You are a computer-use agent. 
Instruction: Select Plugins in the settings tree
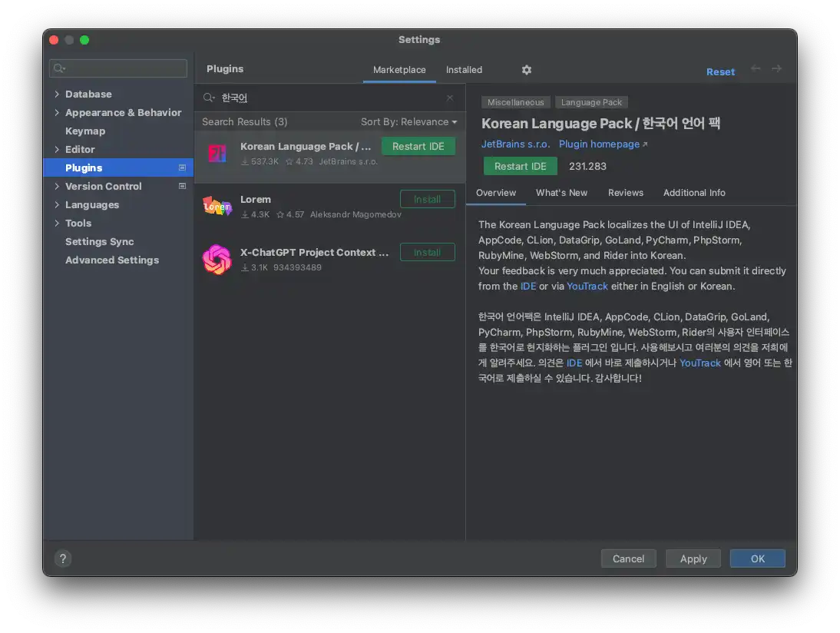coord(118,167)
